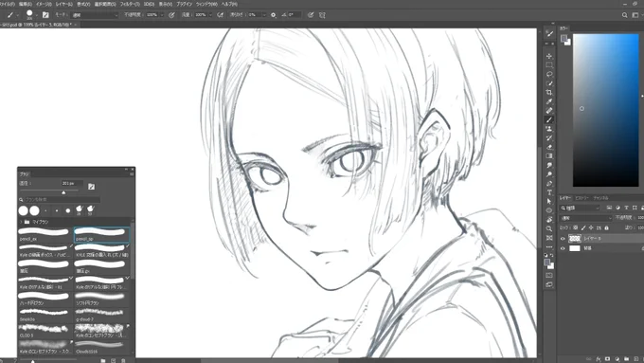Create new adjustment layer icon
Screen dimensions: 644x363
coord(617,359)
